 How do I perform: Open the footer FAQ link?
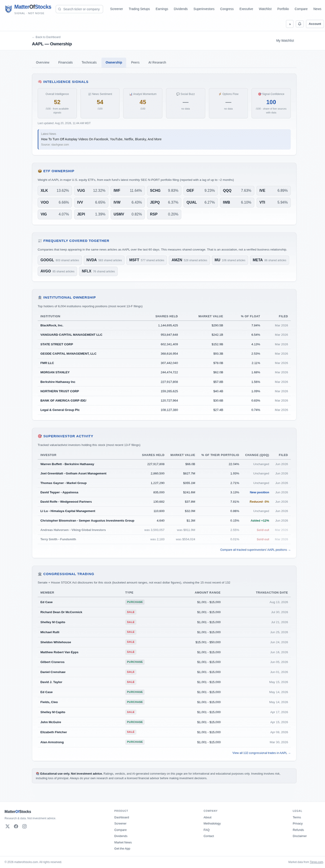[207, 830]
